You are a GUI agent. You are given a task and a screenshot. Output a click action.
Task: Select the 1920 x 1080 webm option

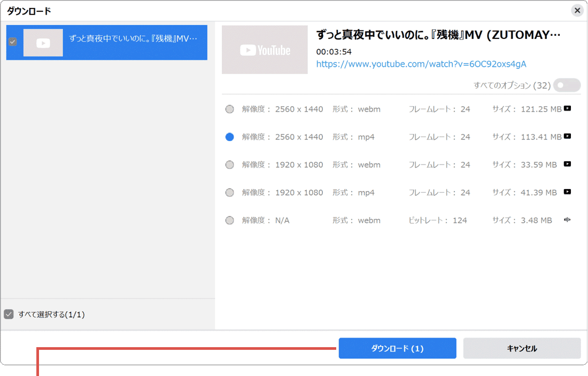tap(229, 164)
